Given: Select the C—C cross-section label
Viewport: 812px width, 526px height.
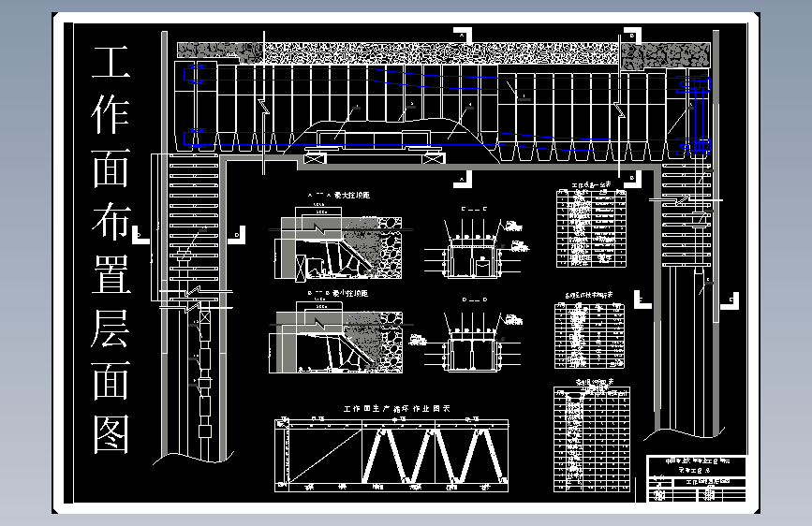Looking at the screenshot, I should [474, 209].
